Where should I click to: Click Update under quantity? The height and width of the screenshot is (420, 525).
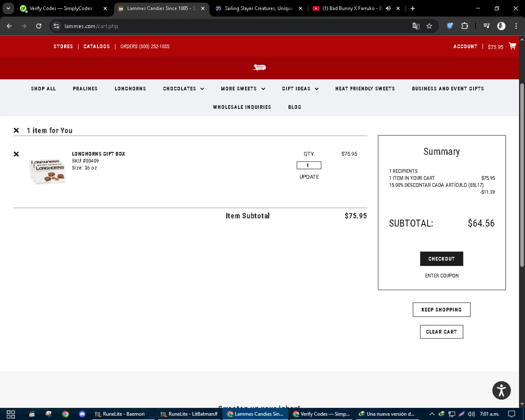(309, 177)
